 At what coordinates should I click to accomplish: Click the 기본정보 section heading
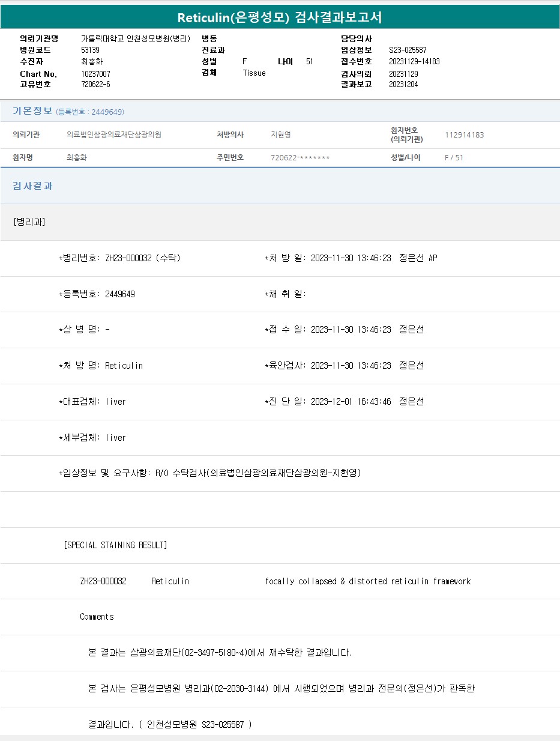[32, 111]
